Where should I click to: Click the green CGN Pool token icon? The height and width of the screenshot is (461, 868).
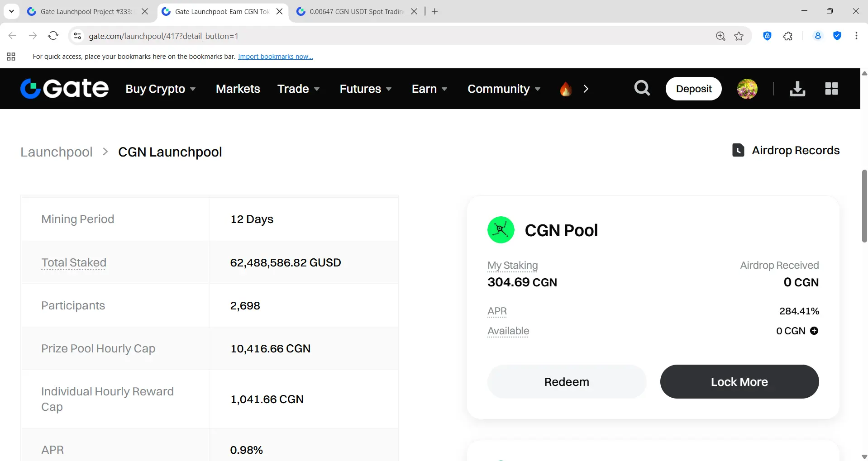pyautogui.click(x=501, y=230)
